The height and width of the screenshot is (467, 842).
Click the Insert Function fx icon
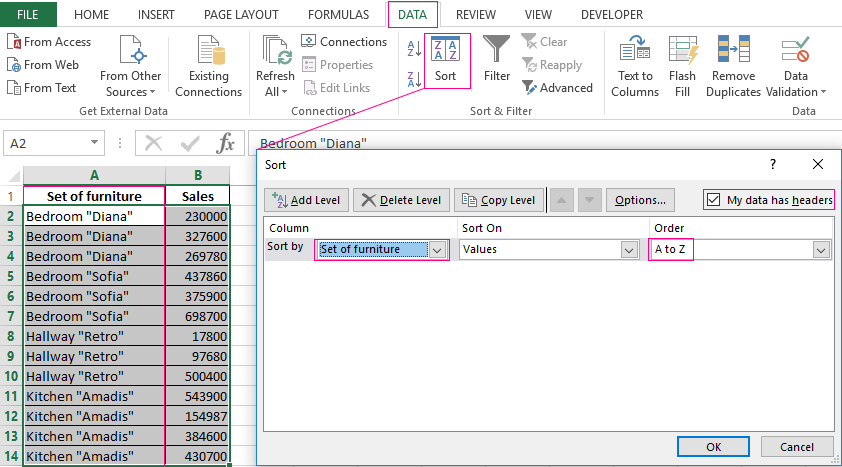pos(226,143)
